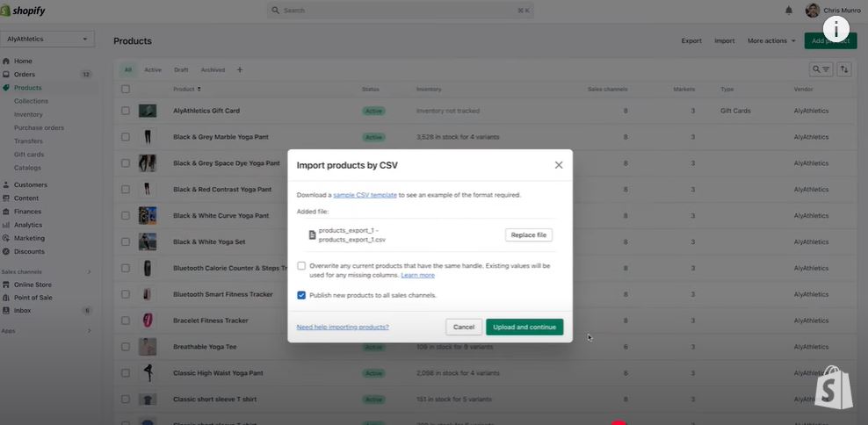
Task: Click the info circle icon at top right
Action: click(835, 29)
